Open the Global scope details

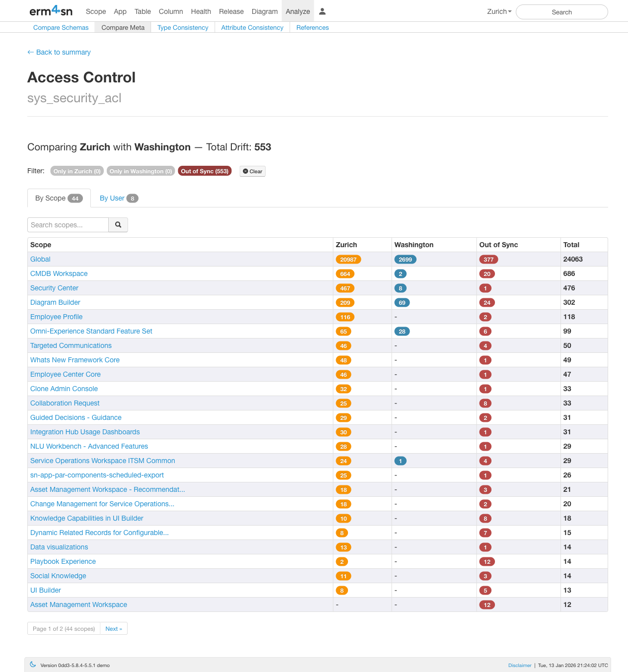coord(40,259)
